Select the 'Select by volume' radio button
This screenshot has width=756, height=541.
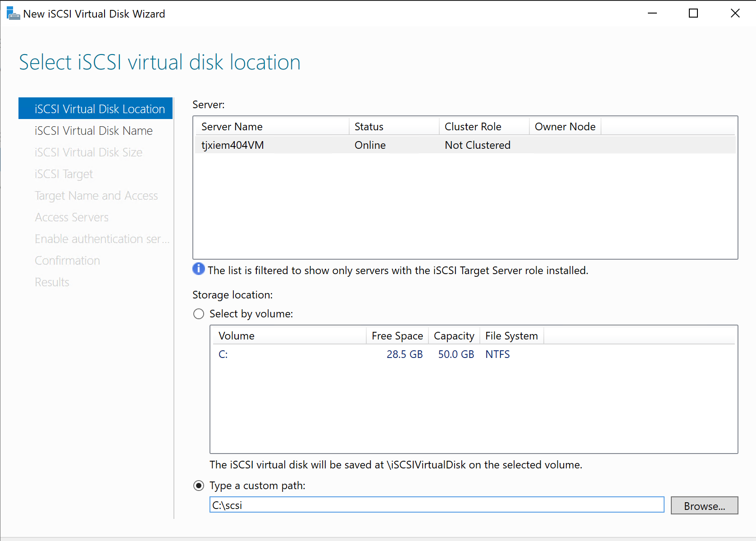[x=199, y=314]
